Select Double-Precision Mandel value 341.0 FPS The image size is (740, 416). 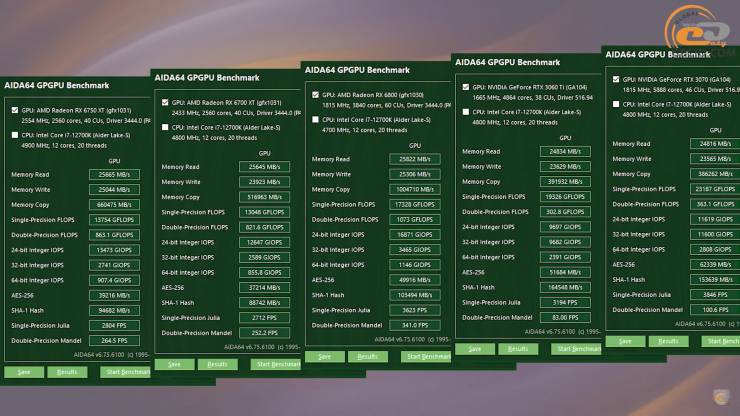point(415,326)
